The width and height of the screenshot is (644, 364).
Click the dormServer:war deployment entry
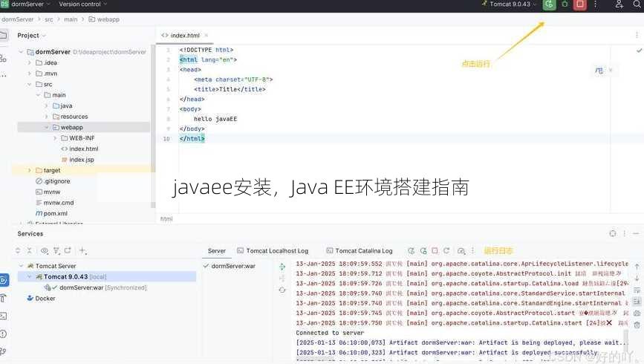pyautogui.click(x=230, y=266)
